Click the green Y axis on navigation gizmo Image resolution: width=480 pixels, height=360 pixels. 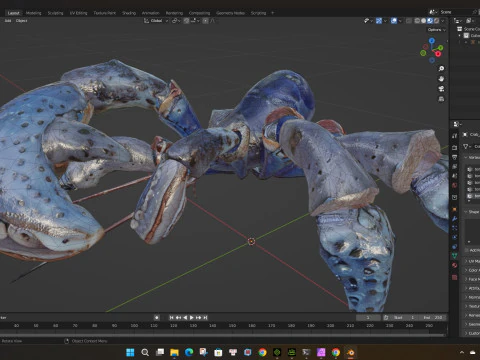click(441, 48)
